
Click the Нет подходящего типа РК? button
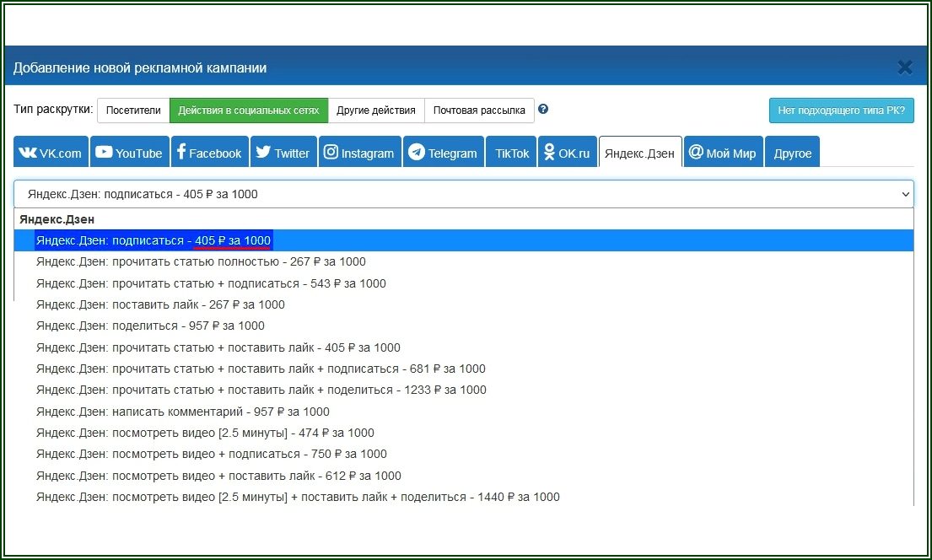(x=841, y=110)
